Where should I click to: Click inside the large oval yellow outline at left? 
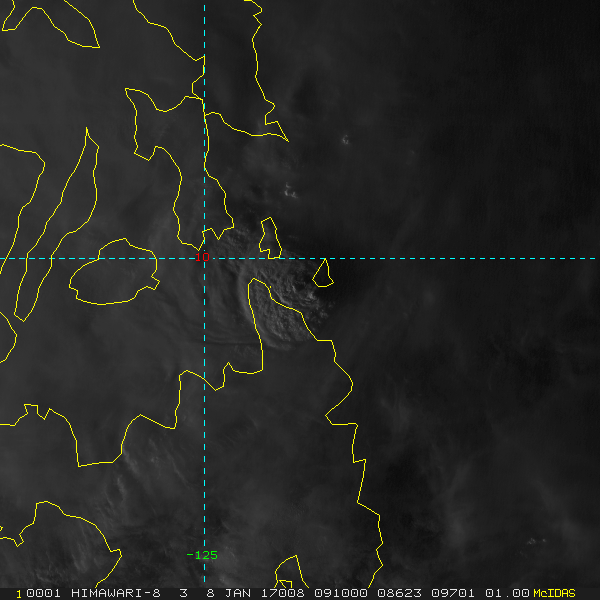point(113,272)
